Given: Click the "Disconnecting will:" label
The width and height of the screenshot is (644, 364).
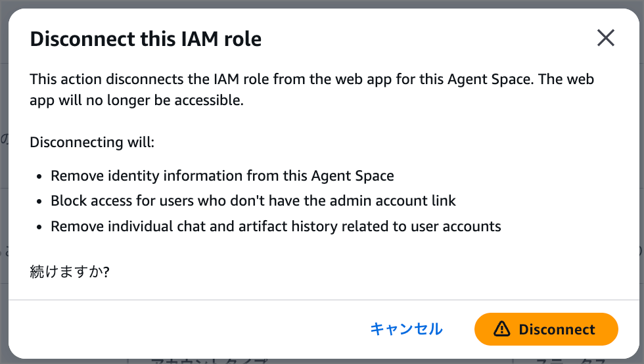Looking at the screenshot, I should pos(92,142).
